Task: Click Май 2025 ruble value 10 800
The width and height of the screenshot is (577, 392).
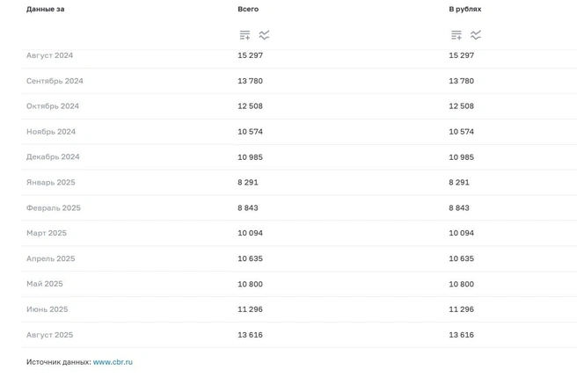Action: [462, 284]
